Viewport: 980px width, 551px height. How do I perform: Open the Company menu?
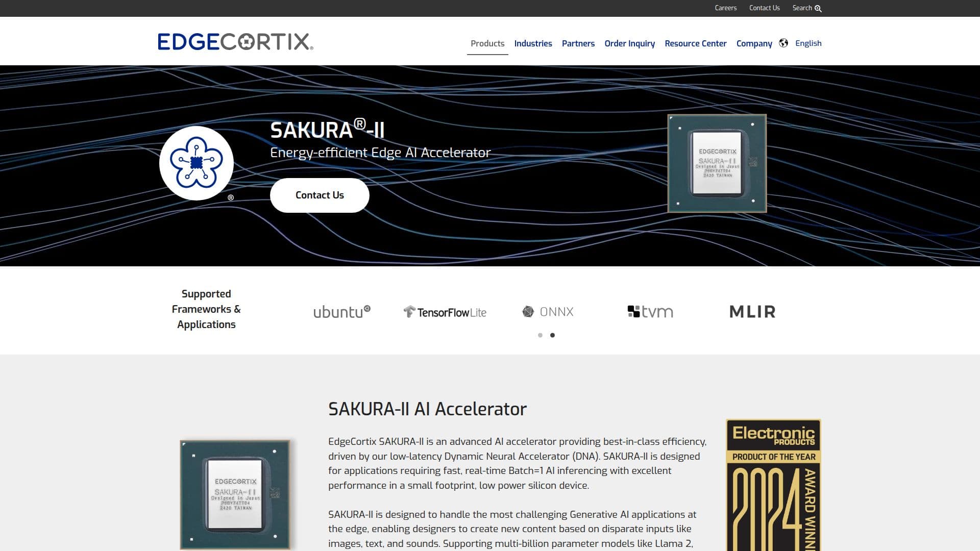[754, 43]
